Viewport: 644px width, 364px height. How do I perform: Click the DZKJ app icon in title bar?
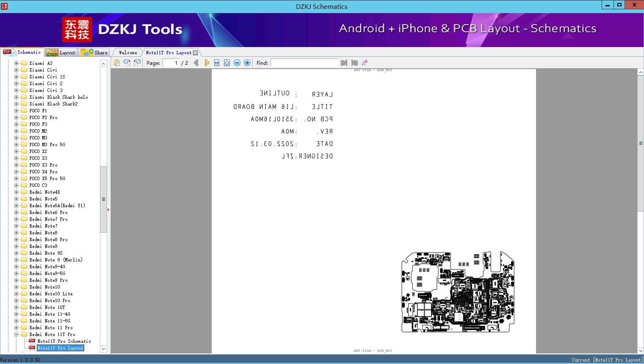tap(4, 6)
